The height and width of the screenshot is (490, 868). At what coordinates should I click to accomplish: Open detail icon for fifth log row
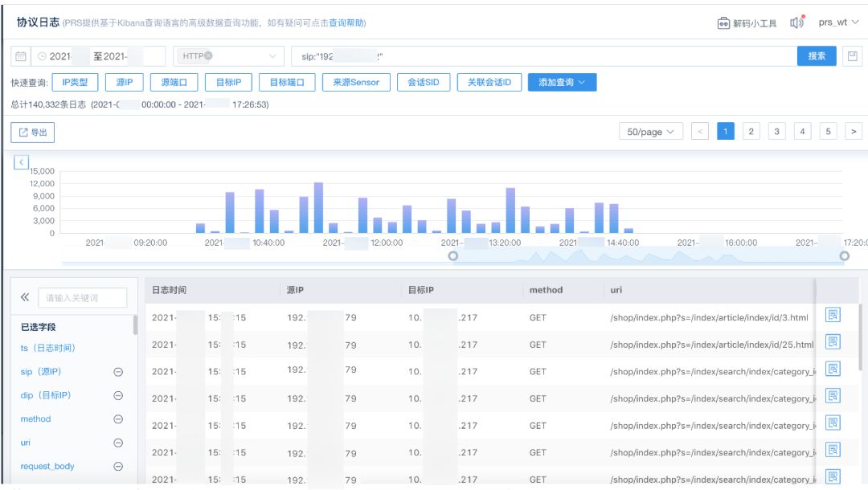click(833, 423)
